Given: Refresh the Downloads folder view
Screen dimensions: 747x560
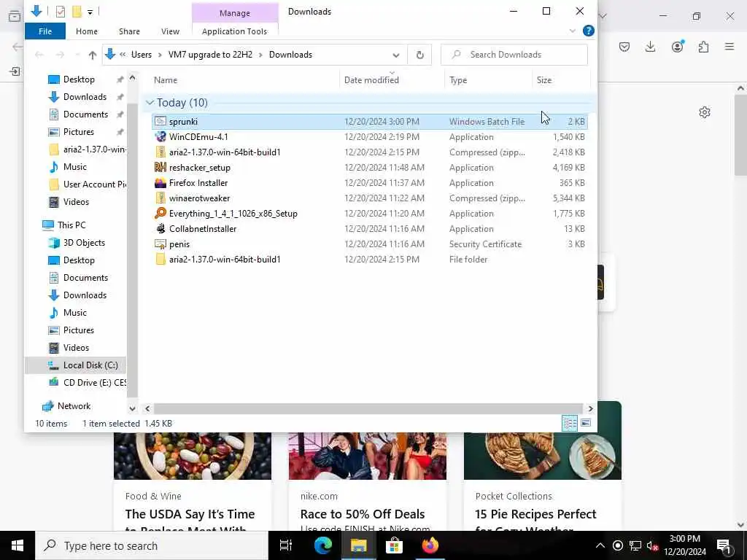Looking at the screenshot, I should click(419, 55).
